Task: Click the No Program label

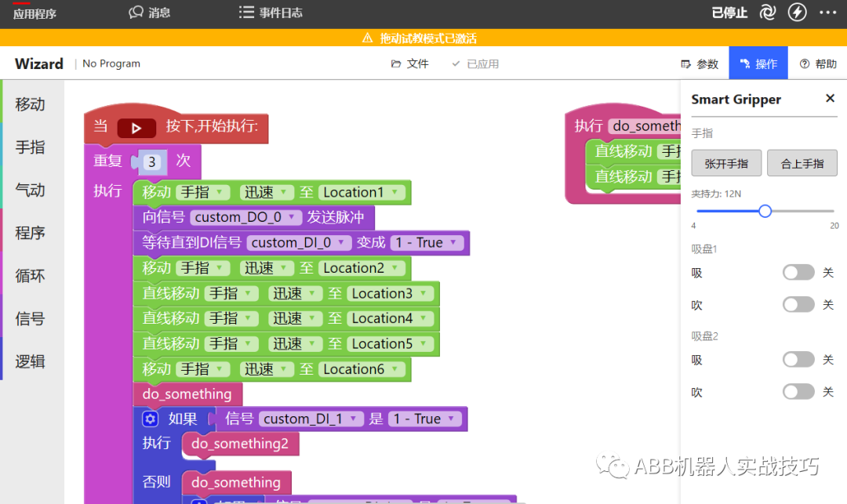Action: [x=111, y=63]
